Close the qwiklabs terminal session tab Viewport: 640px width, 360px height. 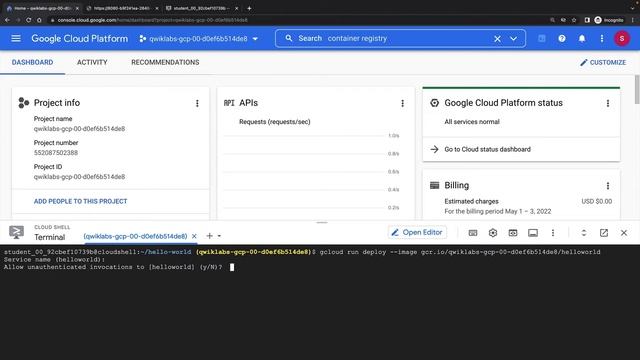pos(194,236)
